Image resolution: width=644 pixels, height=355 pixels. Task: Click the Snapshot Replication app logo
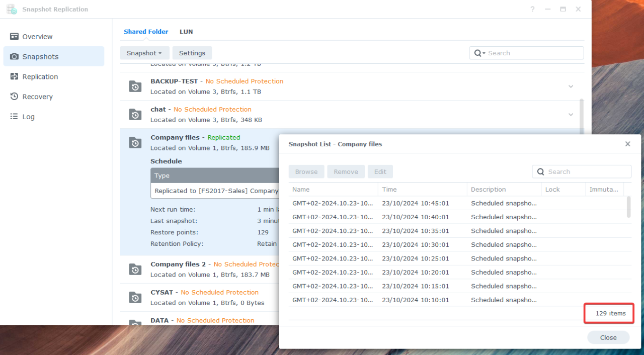[x=11, y=9]
